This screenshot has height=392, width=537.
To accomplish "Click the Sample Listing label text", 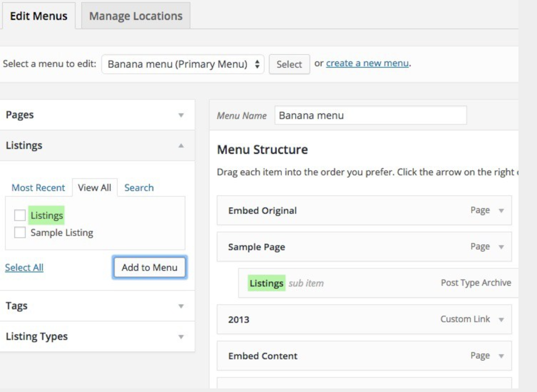I will pyautogui.click(x=62, y=232).
